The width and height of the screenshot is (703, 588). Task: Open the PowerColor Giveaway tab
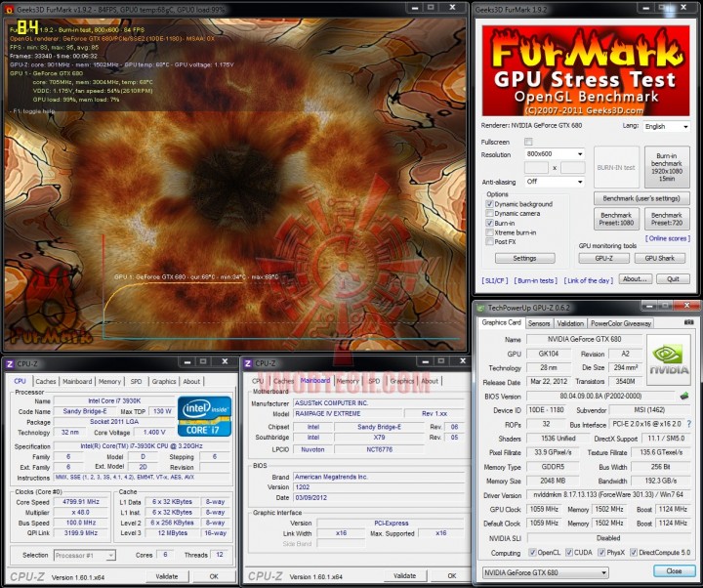point(621,323)
